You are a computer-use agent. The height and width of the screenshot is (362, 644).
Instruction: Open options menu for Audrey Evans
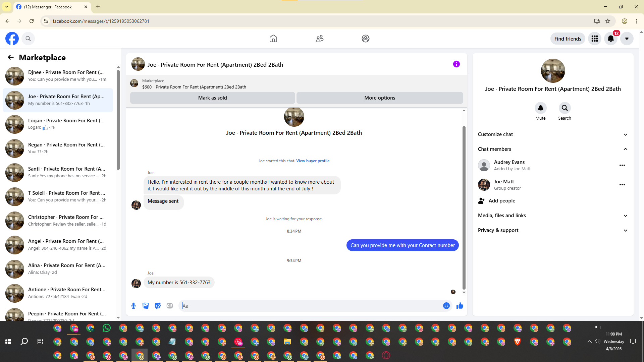coord(622,165)
